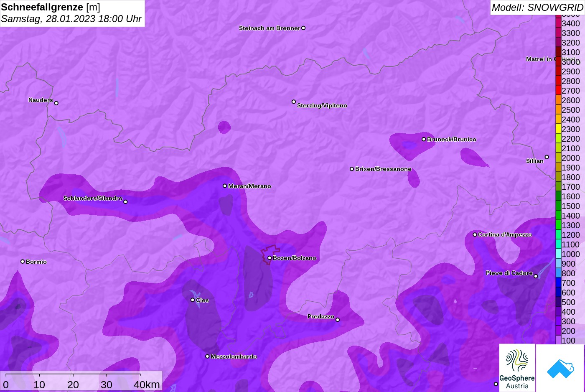The image size is (585, 392).
Task: Select the legend value '3400'
Action: coord(571,23)
